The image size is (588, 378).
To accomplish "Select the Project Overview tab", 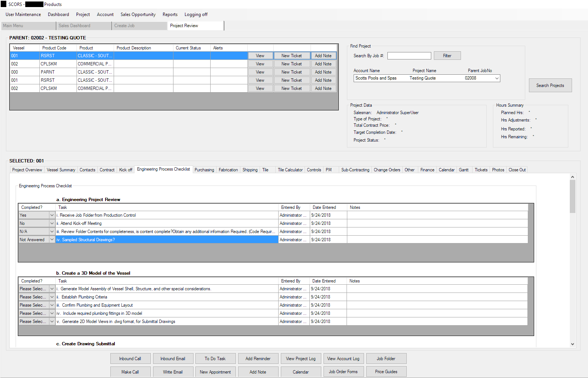I will pyautogui.click(x=27, y=170).
